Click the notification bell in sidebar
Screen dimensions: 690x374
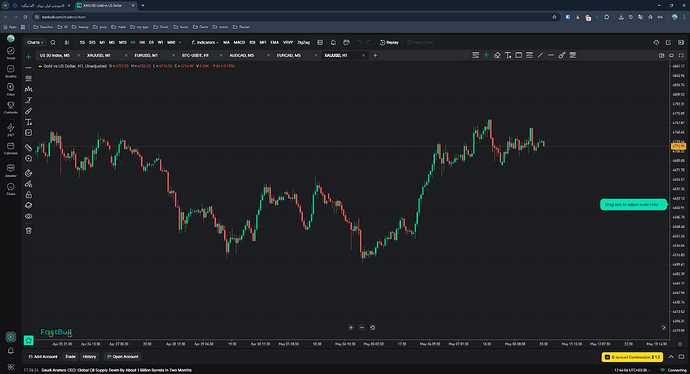pos(11,351)
